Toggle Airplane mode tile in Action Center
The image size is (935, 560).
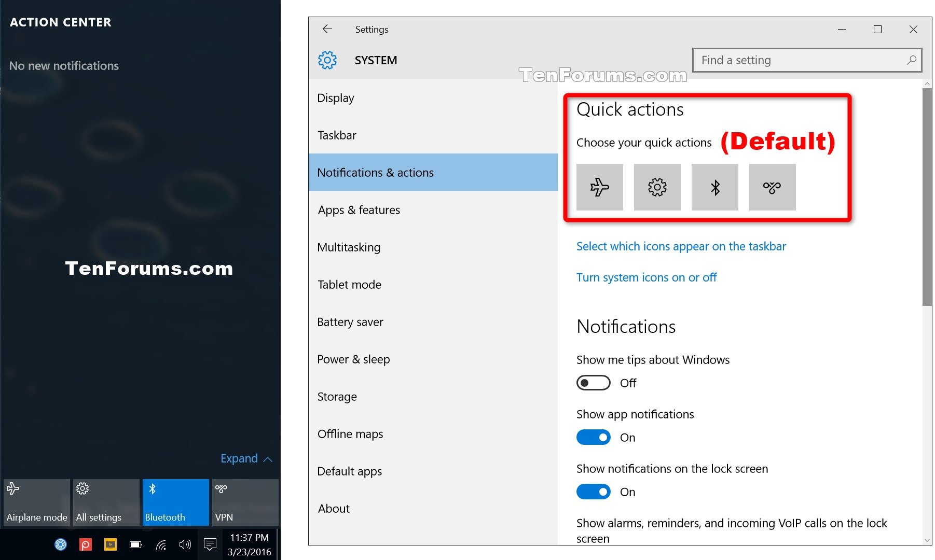coord(37,502)
